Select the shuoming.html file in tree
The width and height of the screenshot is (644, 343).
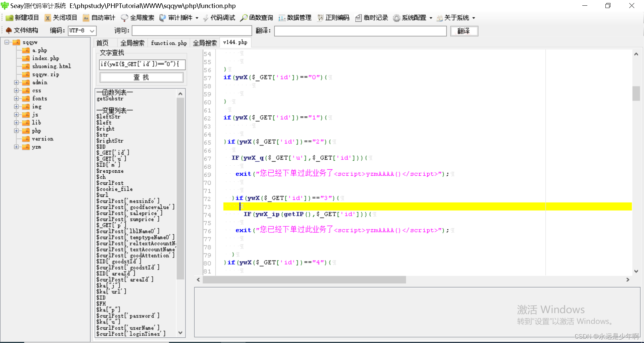coord(51,66)
